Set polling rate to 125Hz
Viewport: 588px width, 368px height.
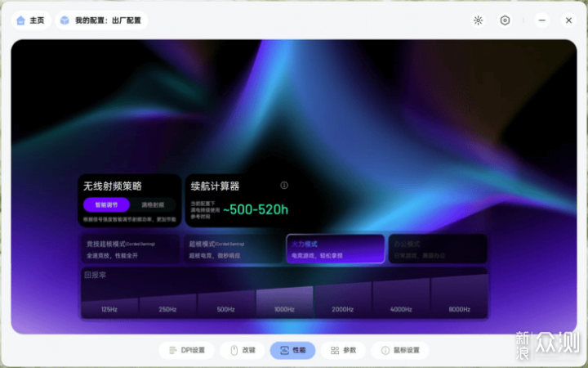[109, 308]
